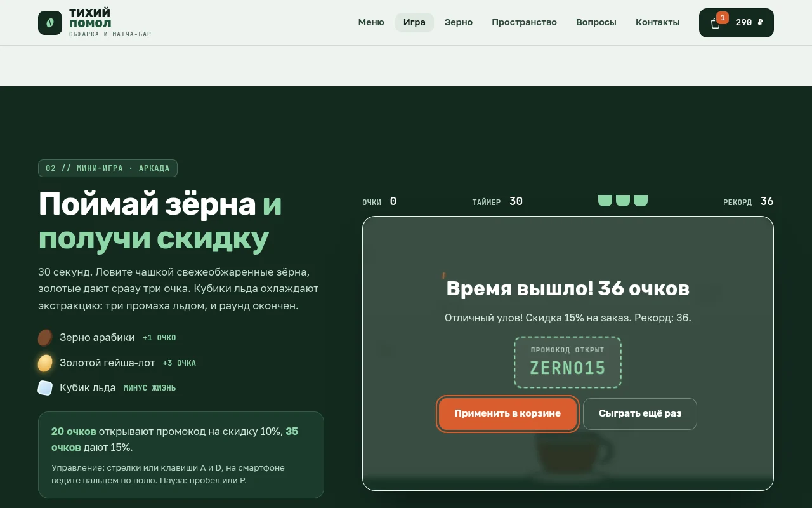Open the Меню navigation item
Screen dimensions: 812x508
click(x=371, y=22)
